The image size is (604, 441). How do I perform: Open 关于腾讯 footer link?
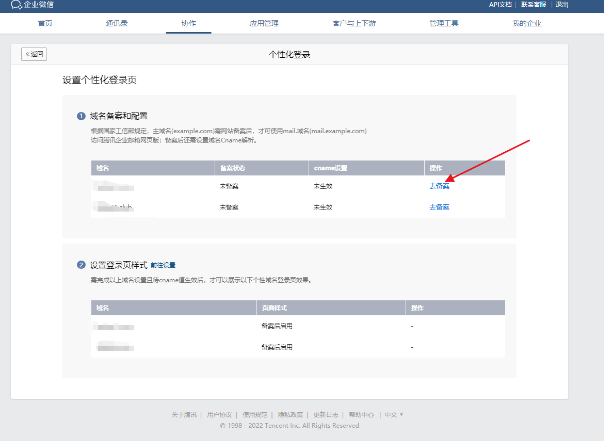point(181,414)
